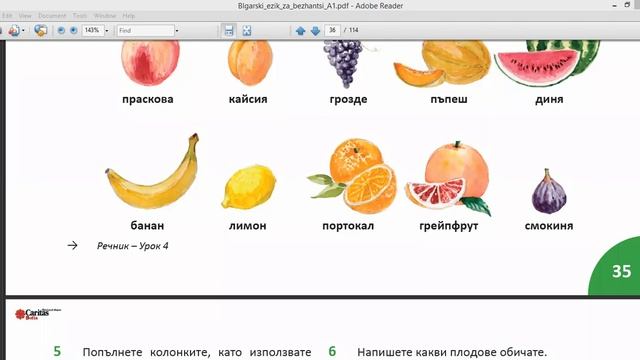Screen dimensions: 640x360
Task: Click the word грейпфрут
Action: (x=449, y=226)
